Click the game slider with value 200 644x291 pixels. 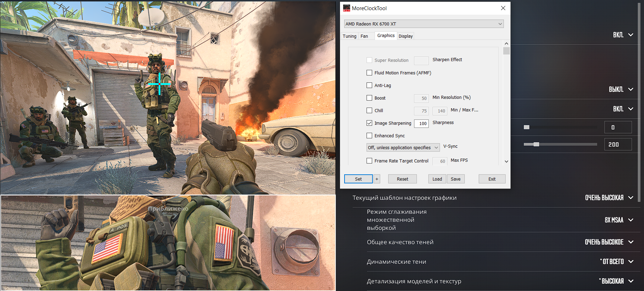(x=560, y=144)
